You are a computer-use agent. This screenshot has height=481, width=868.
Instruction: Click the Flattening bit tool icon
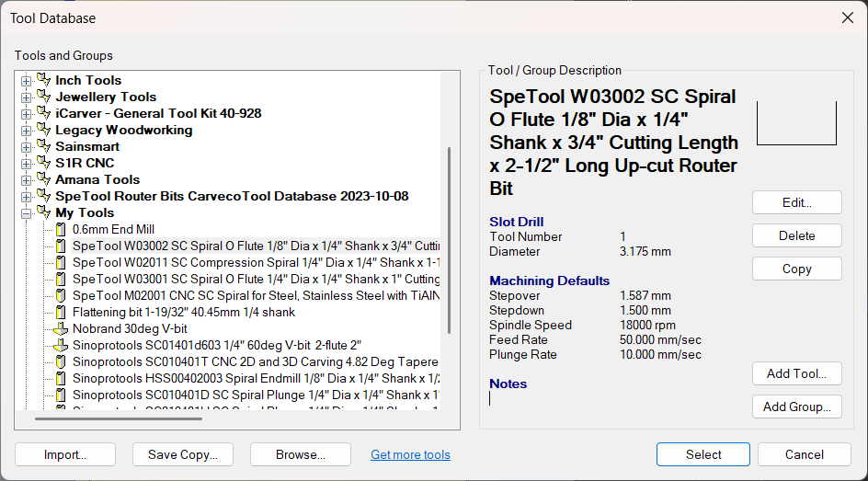(x=62, y=313)
